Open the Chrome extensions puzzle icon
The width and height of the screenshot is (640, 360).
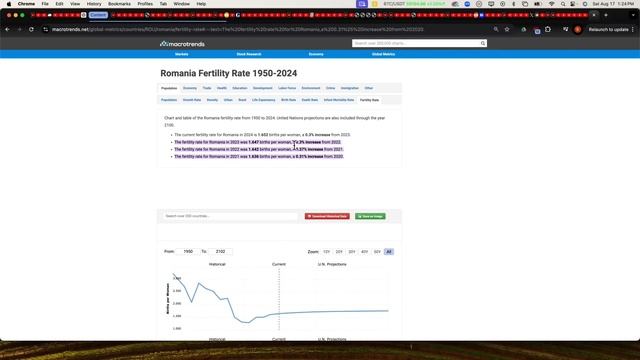pyautogui.click(x=548, y=29)
